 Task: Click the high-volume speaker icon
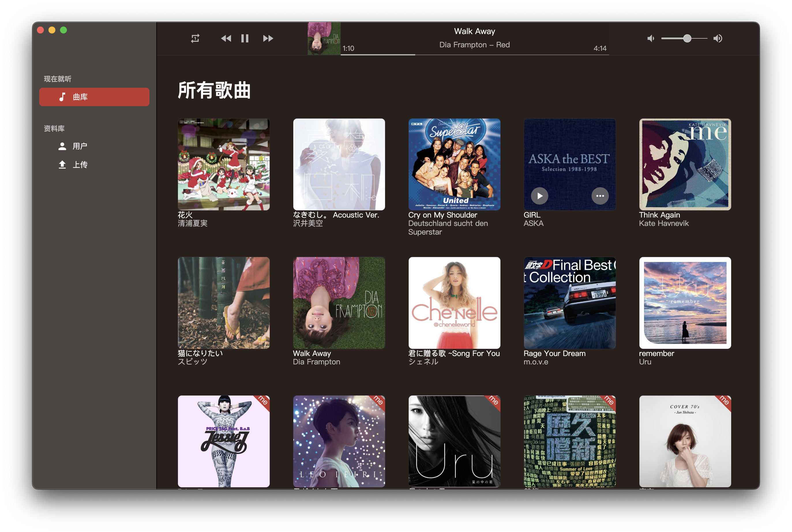[x=718, y=38]
